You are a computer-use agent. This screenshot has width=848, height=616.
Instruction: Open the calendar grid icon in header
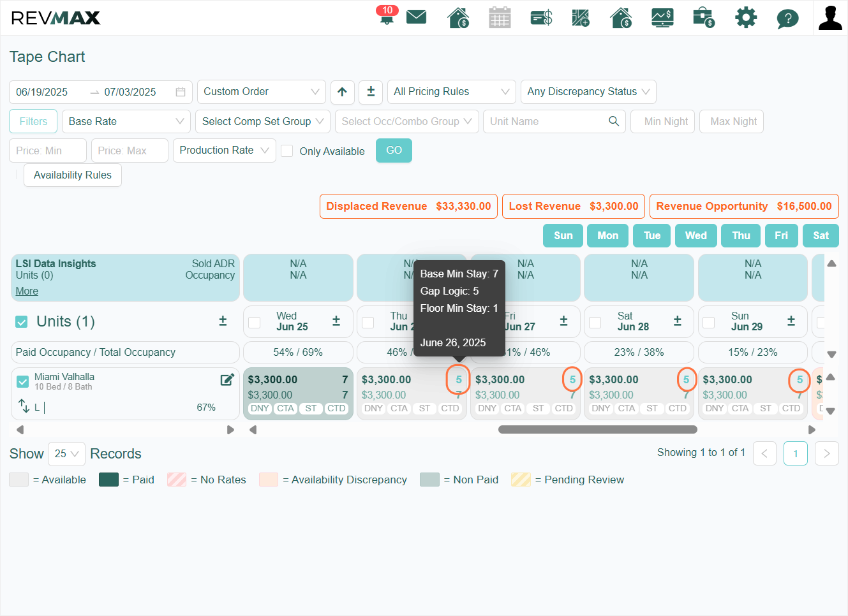point(500,17)
